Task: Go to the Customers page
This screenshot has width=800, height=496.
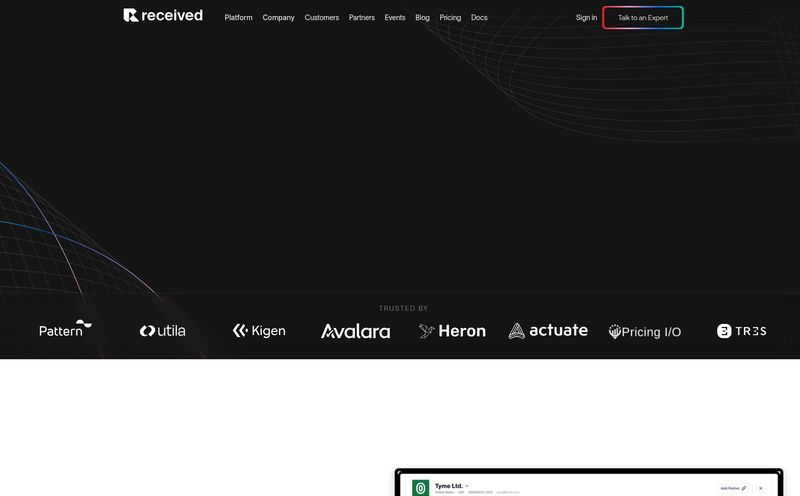Action: pyautogui.click(x=321, y=17)
